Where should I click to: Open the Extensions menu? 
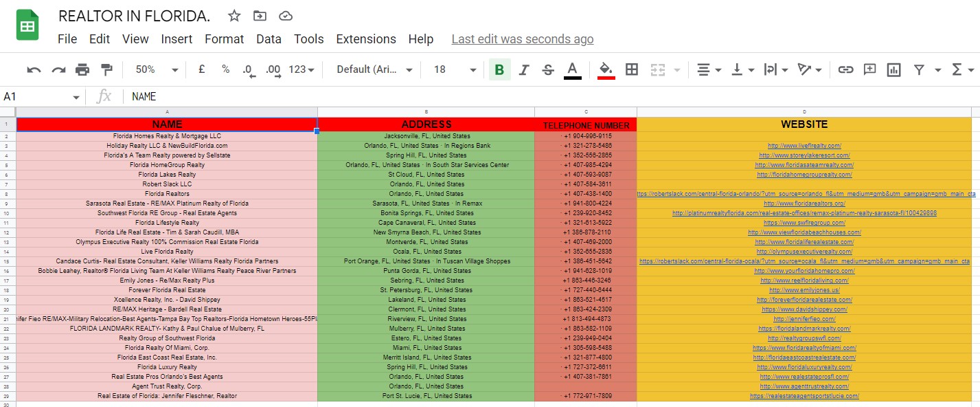pos(366,39)
